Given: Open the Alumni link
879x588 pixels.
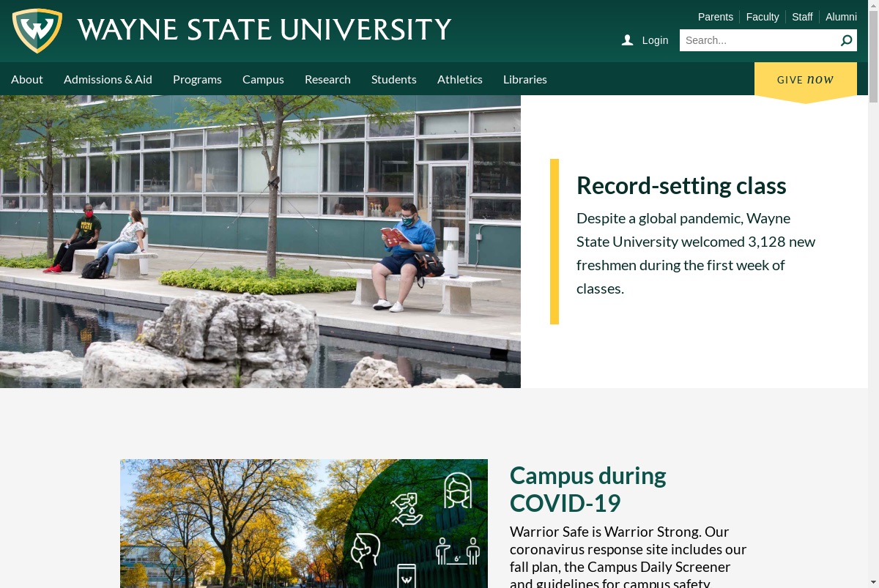Looking at the screenshot, I should pyautogui.click(x=841, y=17).
